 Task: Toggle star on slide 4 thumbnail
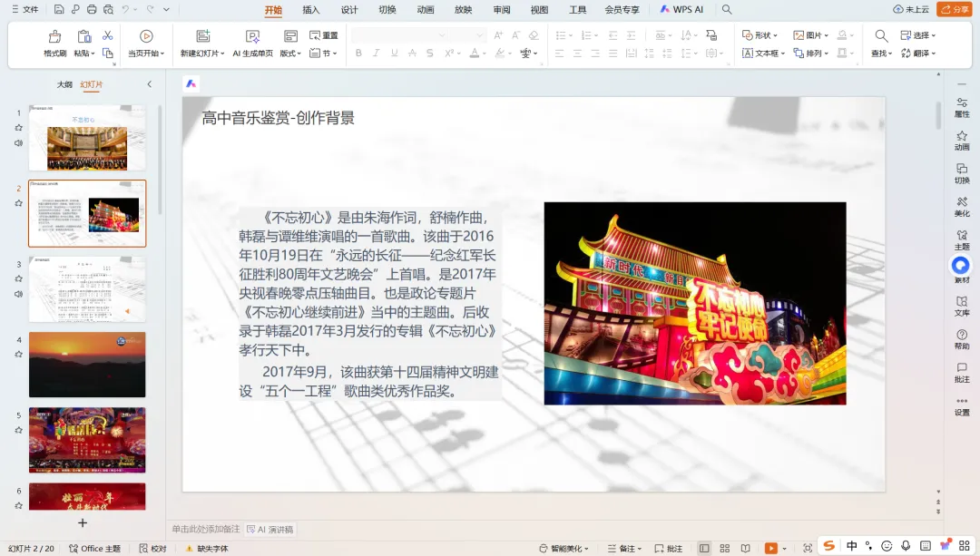point(19,355)
